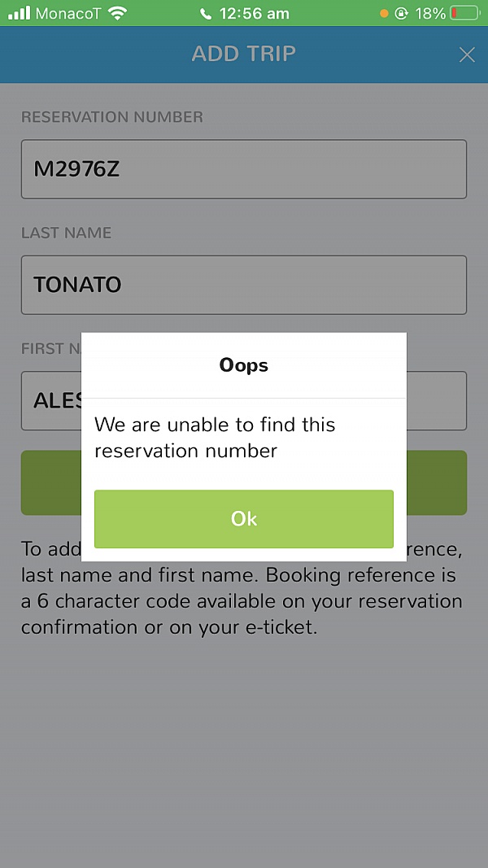Tap the green submit button behind the dialog
The width and height of the screenshot is (488, 868).
pyautogui.click(x=438, y=482)
